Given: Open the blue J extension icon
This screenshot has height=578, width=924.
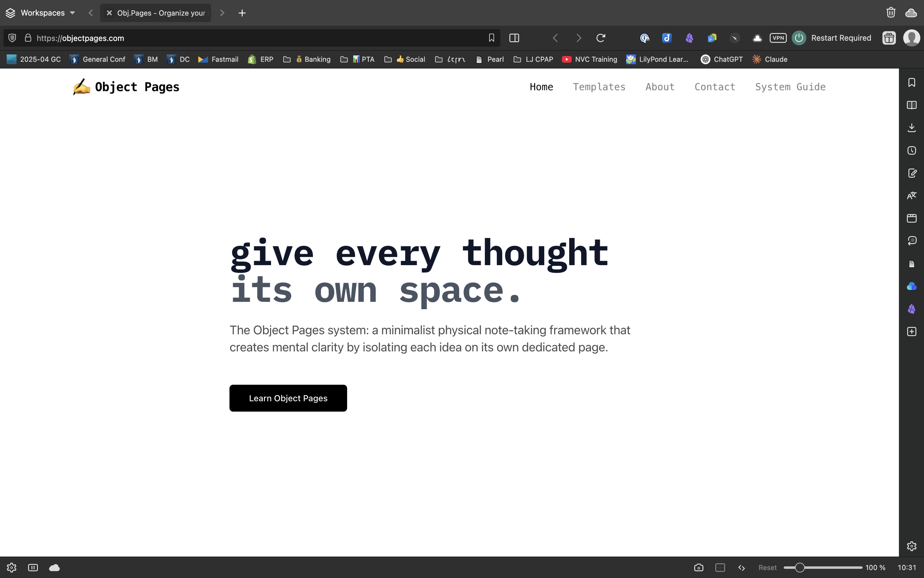Looking at the screenshot, I should (x=667, y=38).
